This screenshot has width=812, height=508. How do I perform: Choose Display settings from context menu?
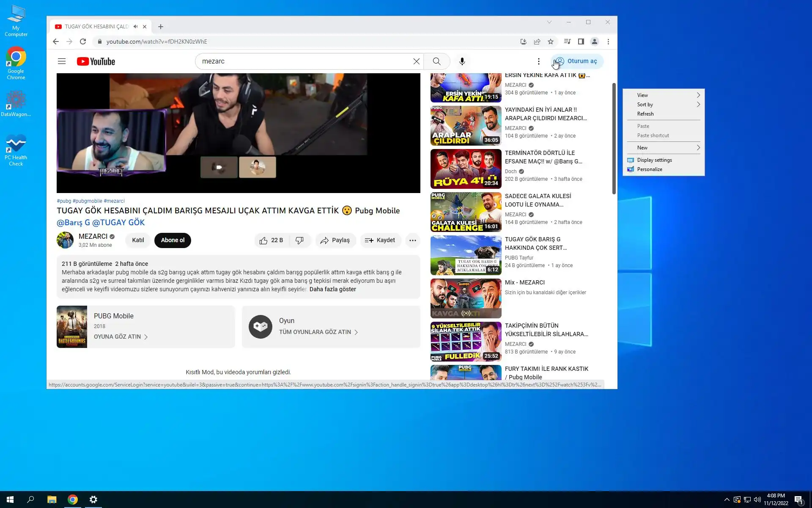tap(654, 160)
